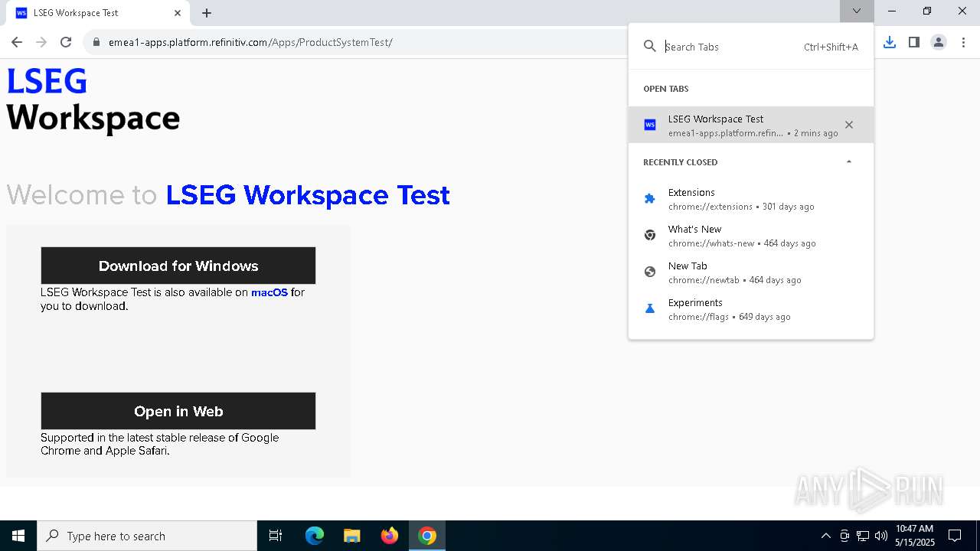Toggle the Chrome side panel icon
Viewport: 980px width, 551px height.
tap(913, 42)
